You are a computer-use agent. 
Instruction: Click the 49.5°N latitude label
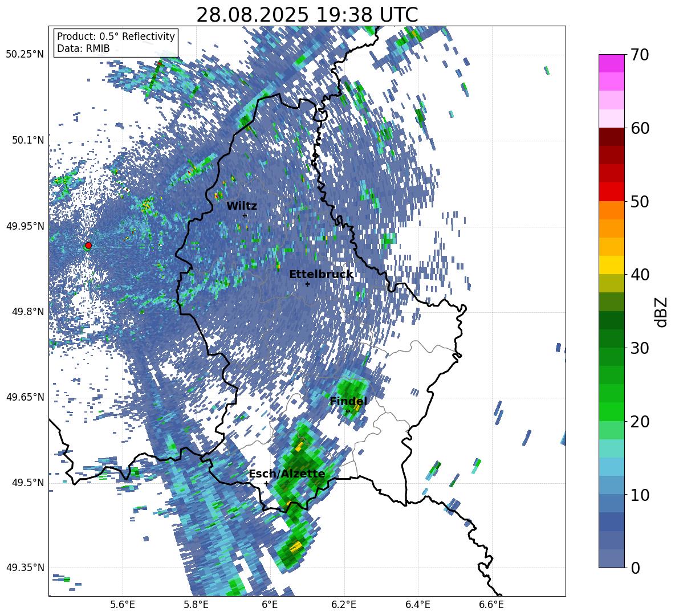click(x=27, y=482)
